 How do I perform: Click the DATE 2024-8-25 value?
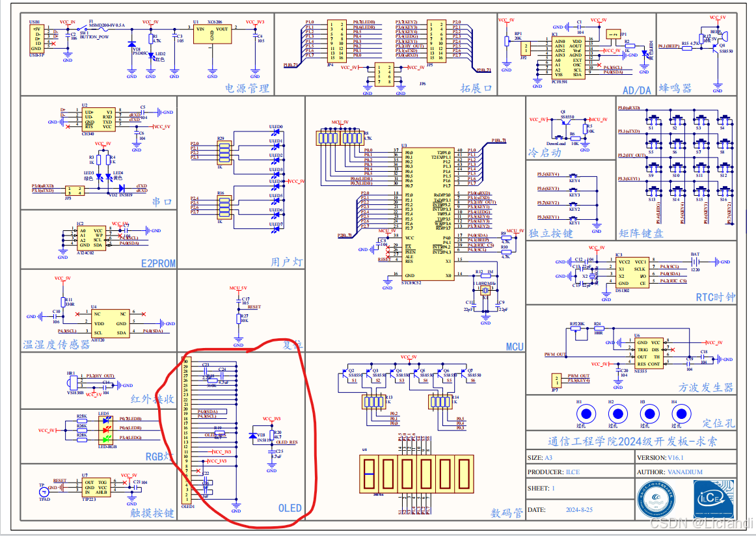[579, 509]
